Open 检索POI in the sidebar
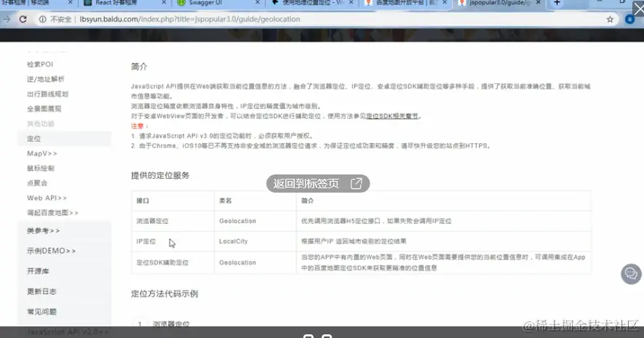Screen dimensions: 644x338 coord(40,65)
